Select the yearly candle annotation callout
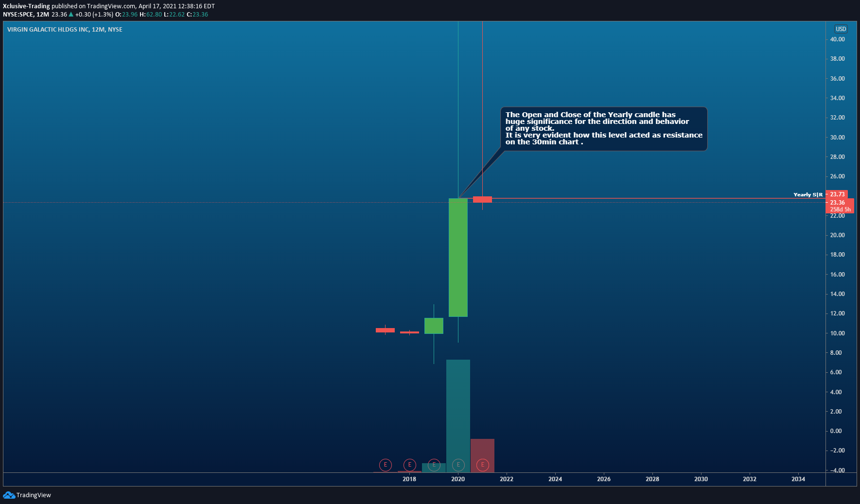Viewport: 860px width, 504px height. (x=604, y=129)
